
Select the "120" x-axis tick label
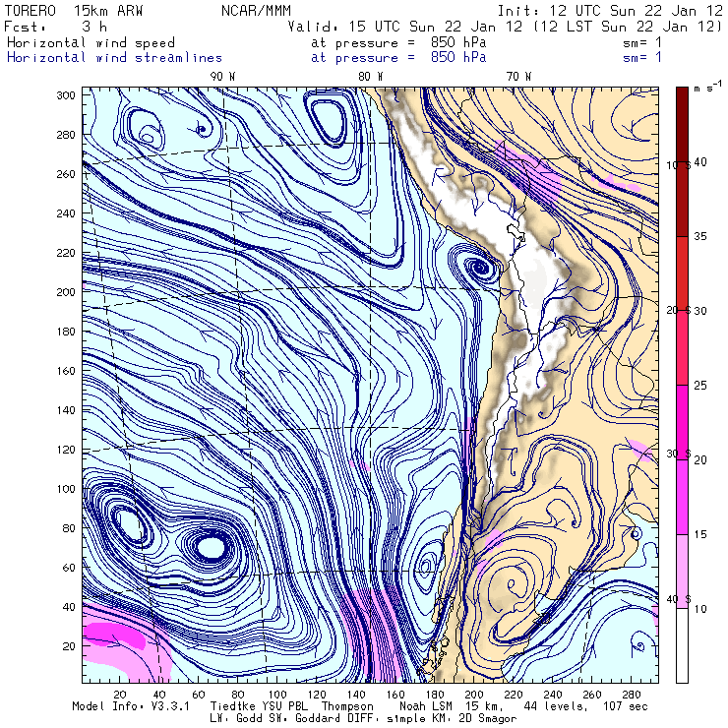[317, 695]
